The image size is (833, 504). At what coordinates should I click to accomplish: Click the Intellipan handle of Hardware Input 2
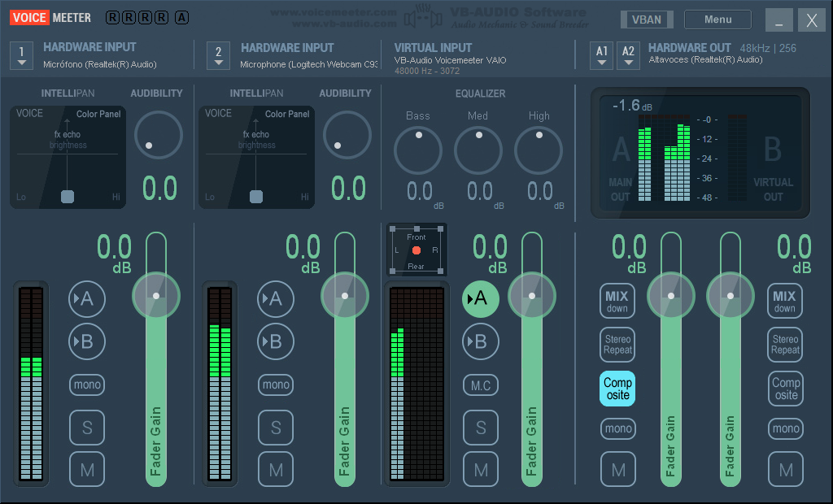(x=256, y=197)
